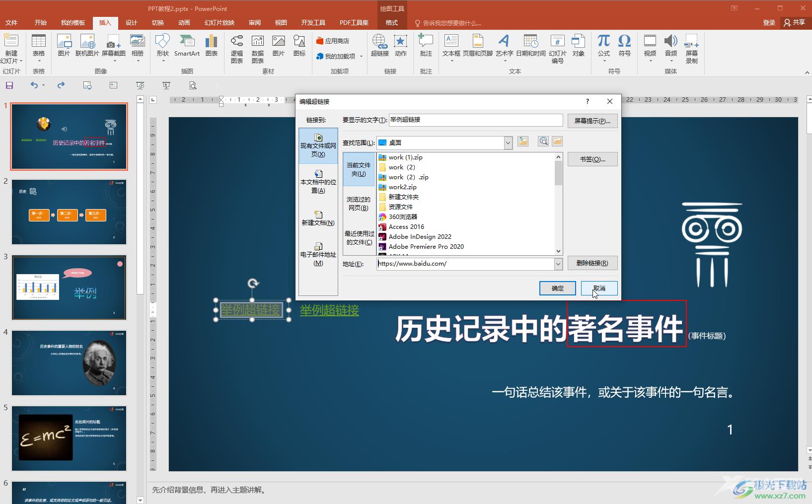Insert a 符号 symbol

(x=625, y=46)
